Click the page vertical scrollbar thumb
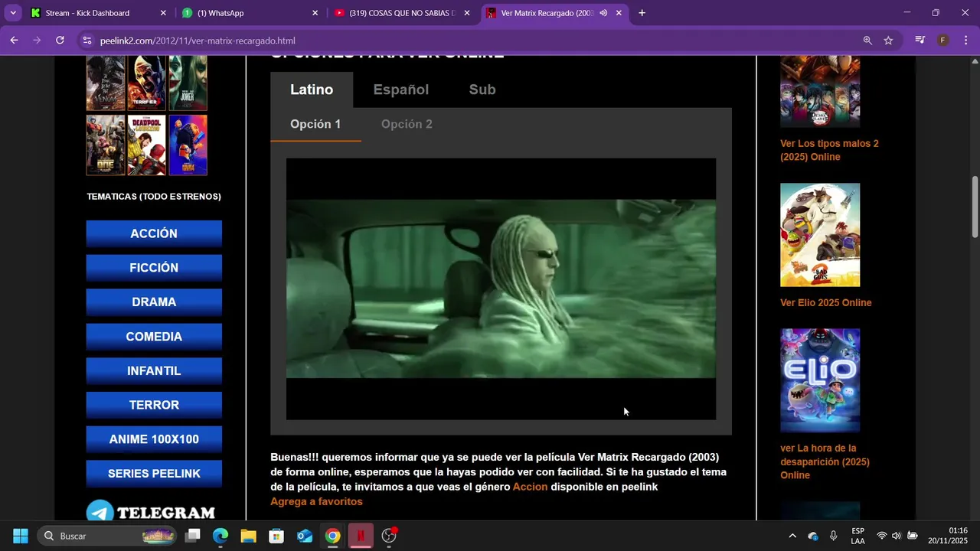Image resolution: width=980 pixels, height=551 pixels. [x=975, y=207]
